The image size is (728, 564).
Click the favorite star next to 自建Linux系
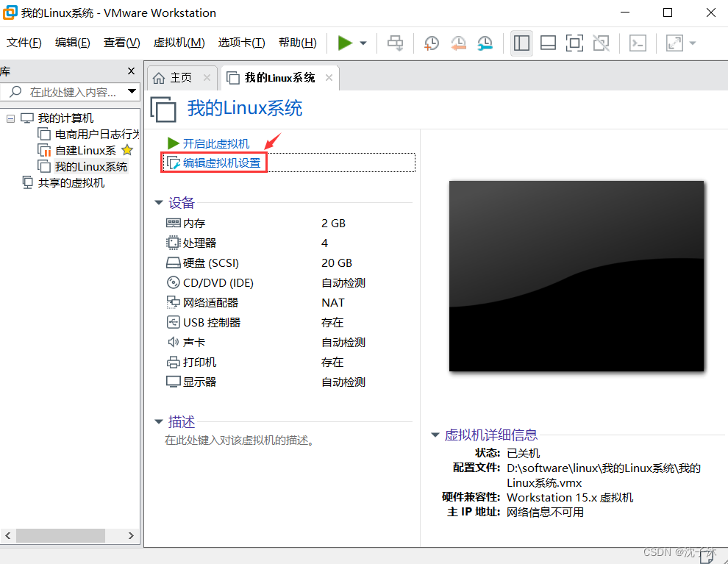coord(127,150)
